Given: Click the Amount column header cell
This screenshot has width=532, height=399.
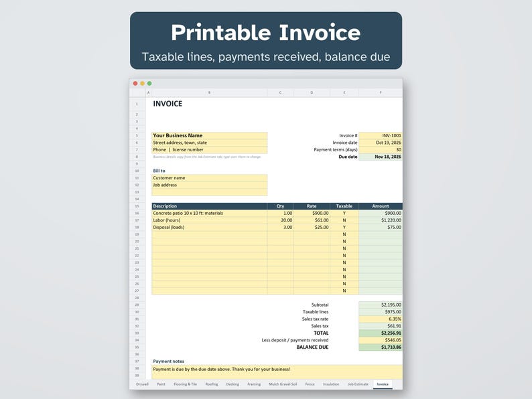Looking at the screenshot, I should (381, 206).
